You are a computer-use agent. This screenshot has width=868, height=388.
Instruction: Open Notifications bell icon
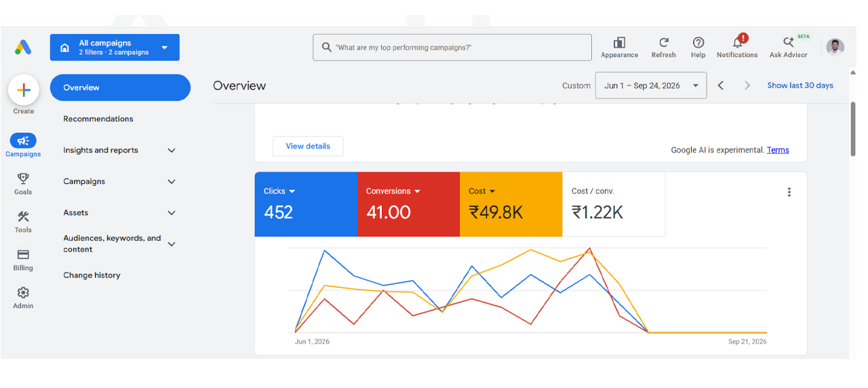pos(737,42)
